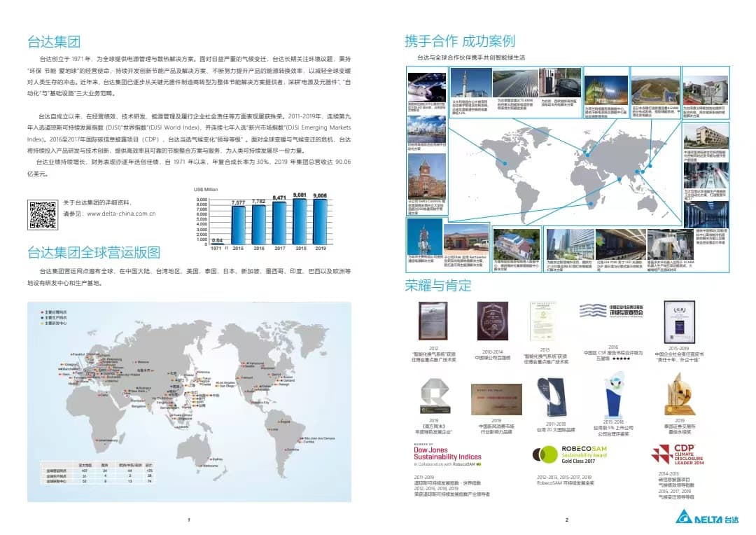Click the 荣耀与肯定 heading
This screenshot has height=535, width=756.
(x=437, y=285)
